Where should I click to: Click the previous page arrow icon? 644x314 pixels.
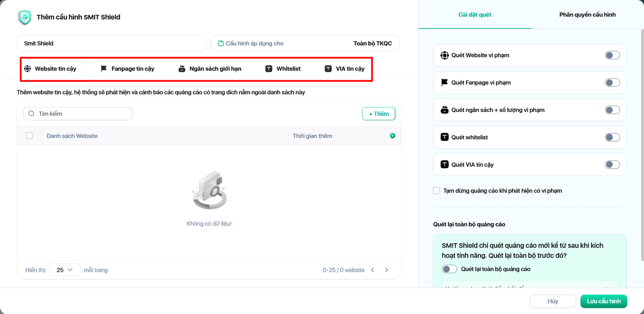point(373,270)
